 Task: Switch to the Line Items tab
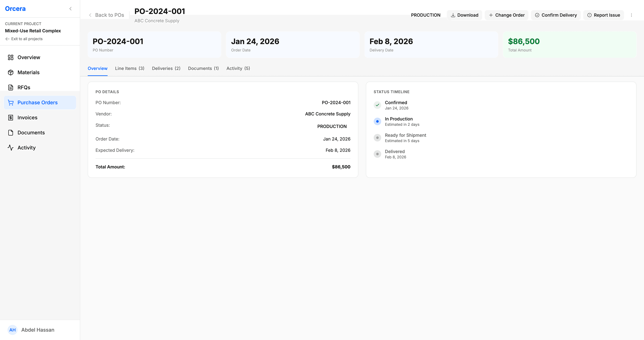pyautogui.click(x=129, y=68)
